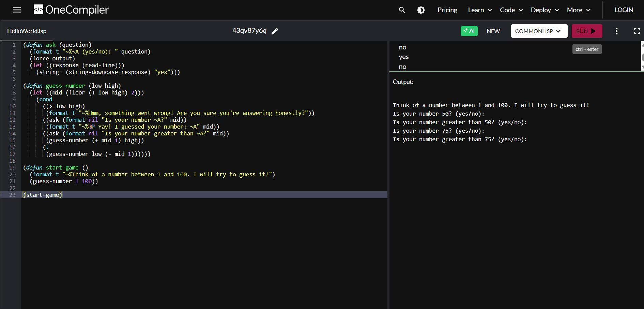
Task: Edit the code name with pencil icon
Action: 275,31
